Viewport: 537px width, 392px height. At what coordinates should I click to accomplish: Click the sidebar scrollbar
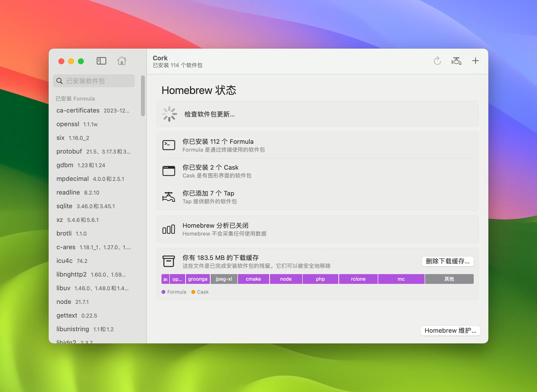(x=143, y=96)
